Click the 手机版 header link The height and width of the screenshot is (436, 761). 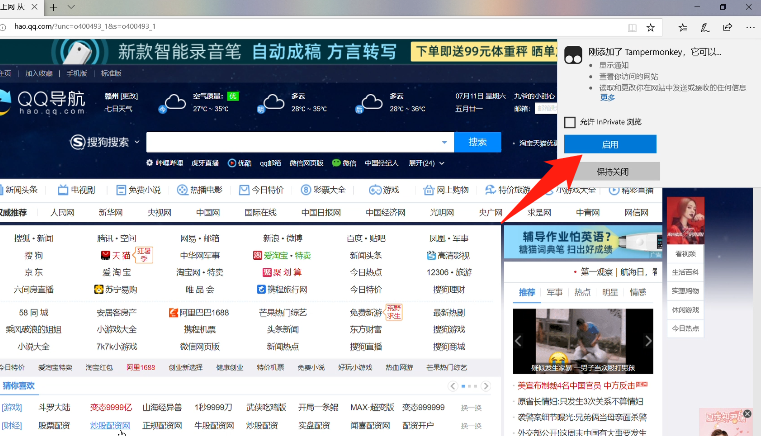pyautogui.click(x=77, y=73)
